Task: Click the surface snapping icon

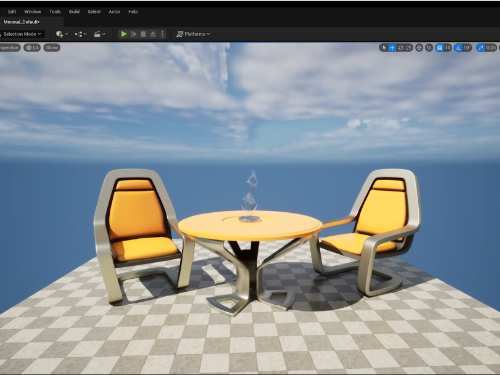Action: pos(429,48)
